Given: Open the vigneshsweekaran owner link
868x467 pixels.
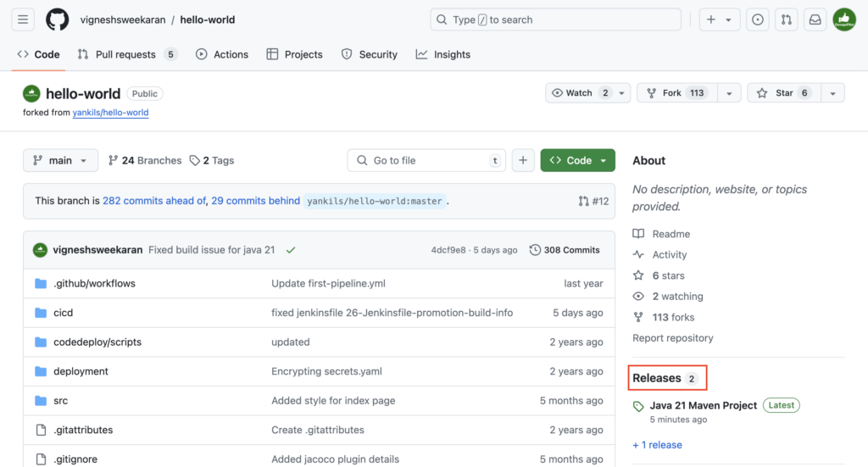Looking at the screenshot, I should pyautogui.click(x=123, y=20).
